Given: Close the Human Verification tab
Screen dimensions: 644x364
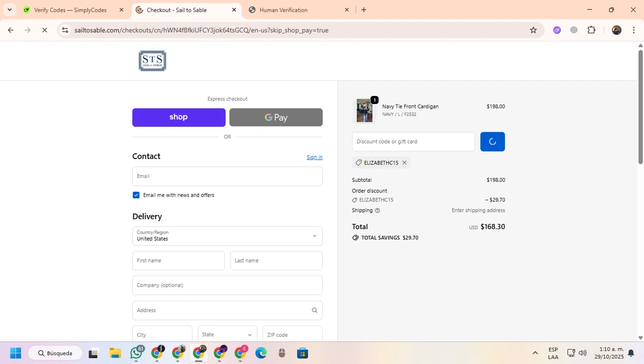Looking at the screenshot, I should tap(347, 10).
